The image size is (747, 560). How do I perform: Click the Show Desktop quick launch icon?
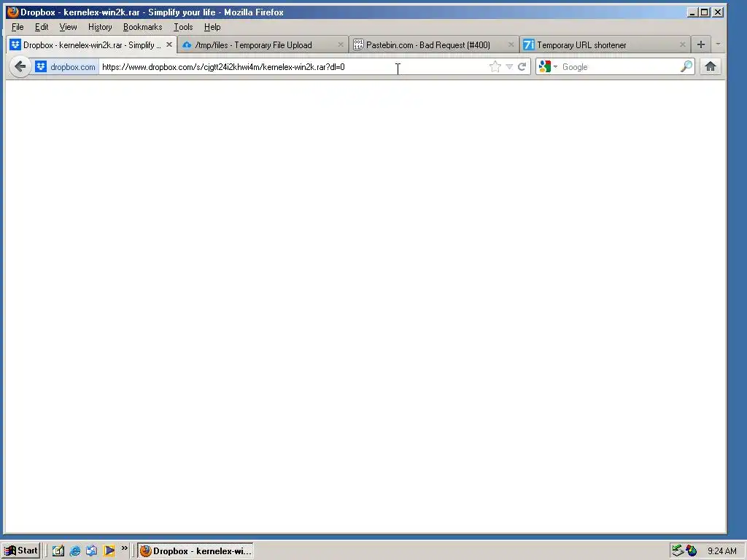(x=58, y=551)
